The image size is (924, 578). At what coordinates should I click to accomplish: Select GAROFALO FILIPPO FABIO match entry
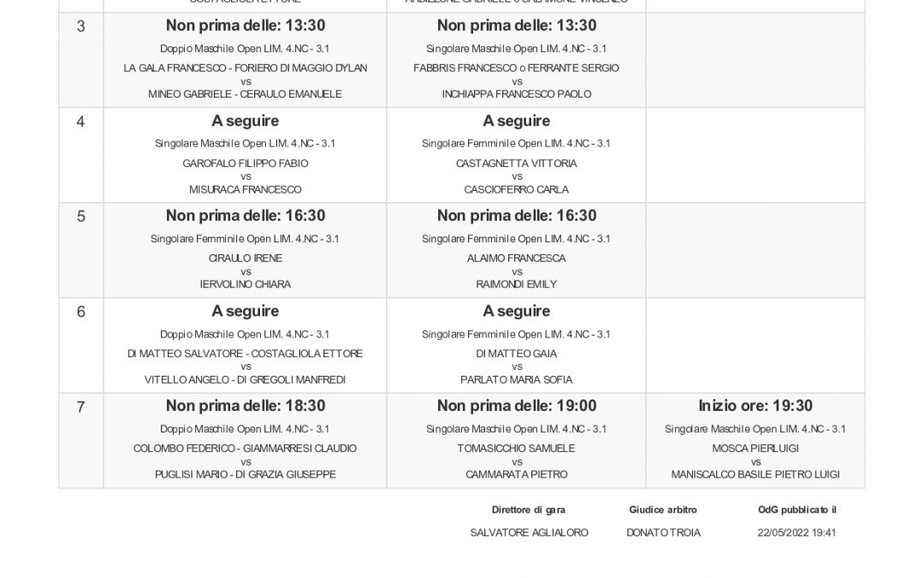click(246, 164)
